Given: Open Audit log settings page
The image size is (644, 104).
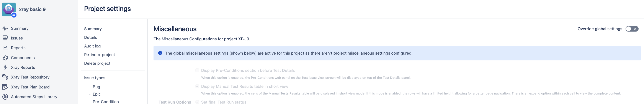Looking at the screenshot, I should pyautogui.click(x=92, y=46).
